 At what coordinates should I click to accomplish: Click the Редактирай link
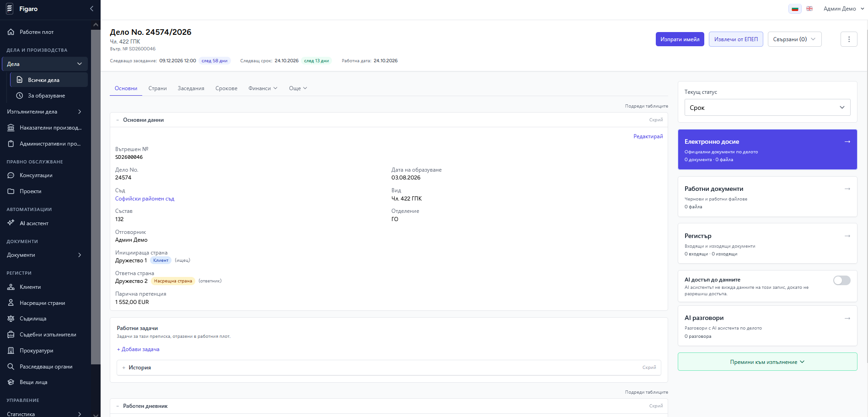[x=648, y=136]
